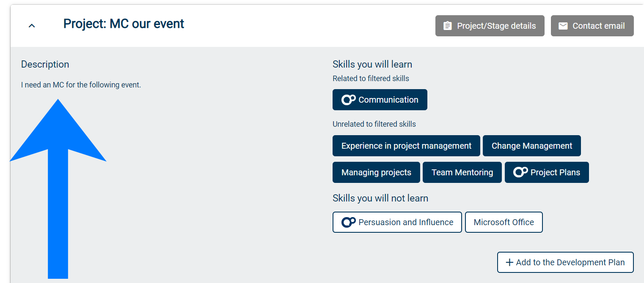The image size is (644, 283).
Task: Click the Description heading
Action: point(45,64)
